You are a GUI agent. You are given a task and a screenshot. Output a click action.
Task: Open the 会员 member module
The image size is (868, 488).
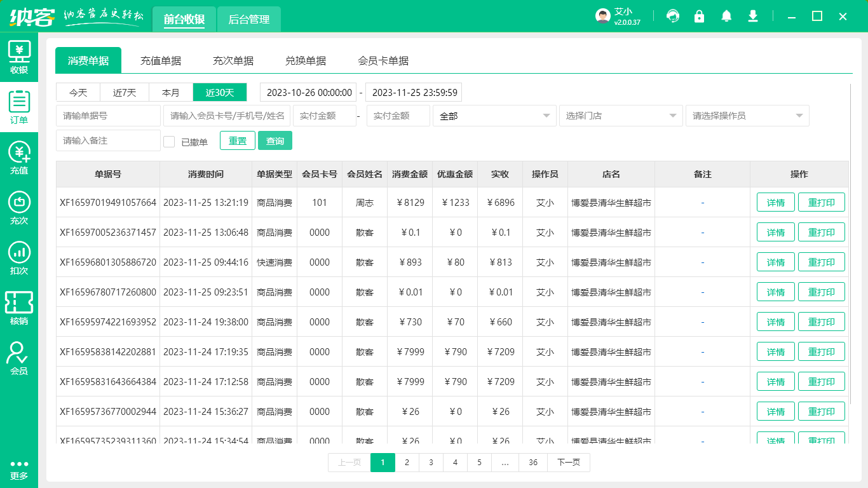(19, 352)
